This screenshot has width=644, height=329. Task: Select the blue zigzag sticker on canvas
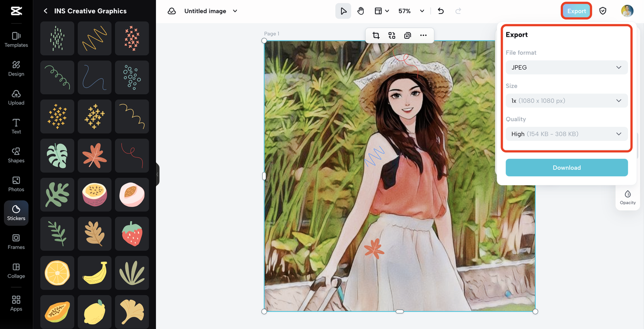click(374, 157)
